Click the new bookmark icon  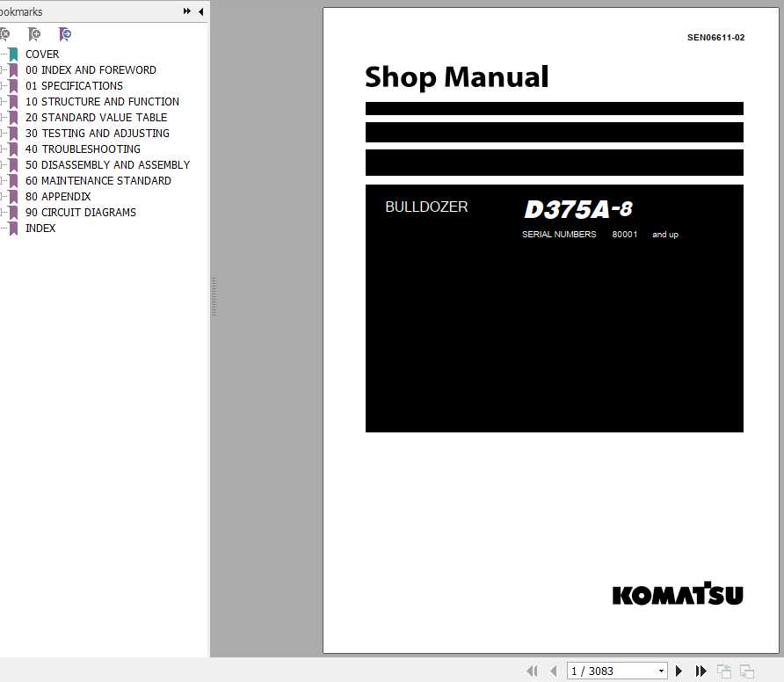pyautogui.click(x=34, y=34)
